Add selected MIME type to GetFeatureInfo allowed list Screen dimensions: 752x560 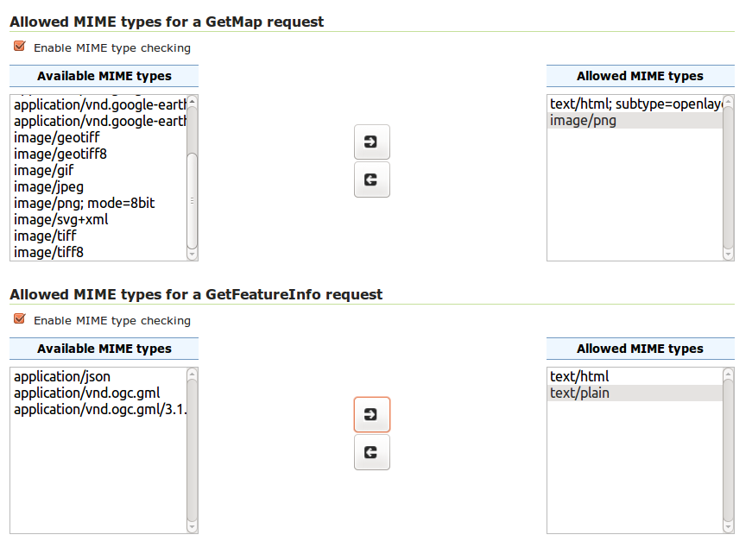tap(371, 414)
